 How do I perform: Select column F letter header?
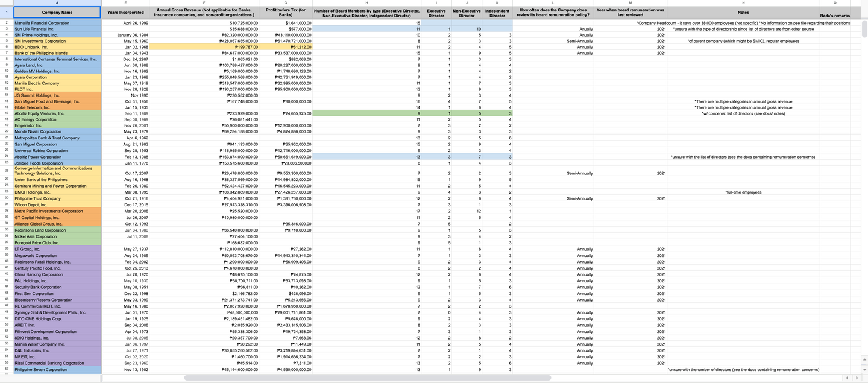(205, 3)
